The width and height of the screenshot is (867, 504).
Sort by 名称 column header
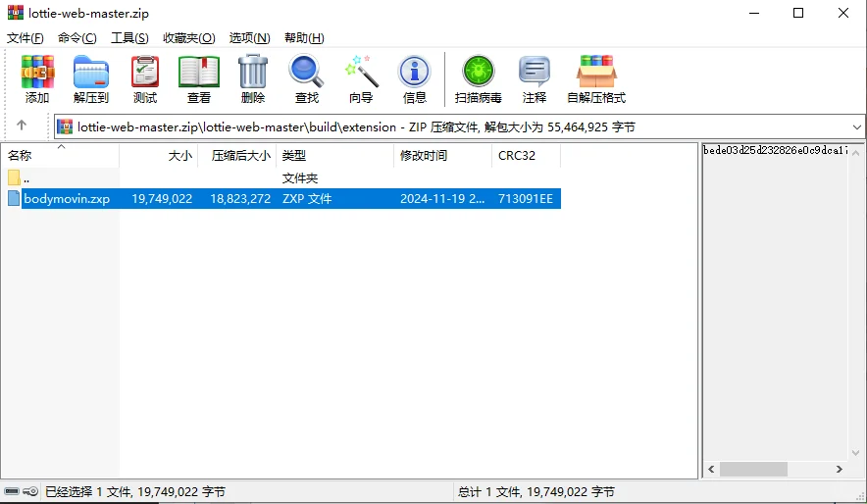[x=60, y=155]
